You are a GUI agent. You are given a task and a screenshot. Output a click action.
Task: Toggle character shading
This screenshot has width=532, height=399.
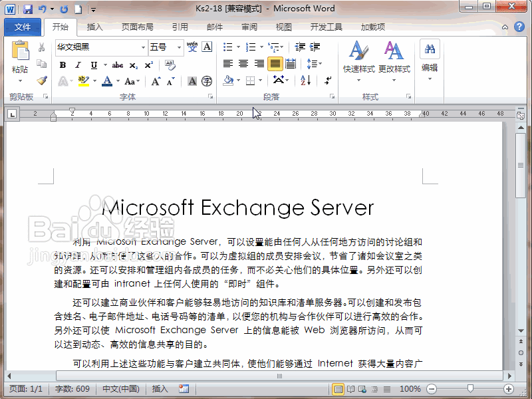point(192,81)
